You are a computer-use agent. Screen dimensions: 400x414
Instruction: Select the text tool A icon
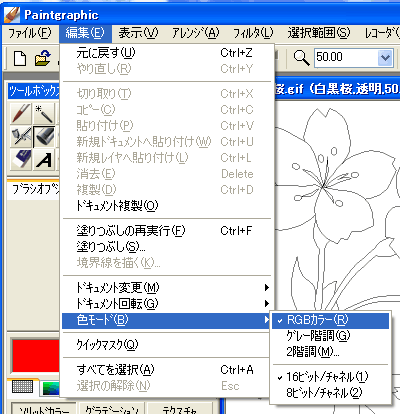(x=44, y=159)
